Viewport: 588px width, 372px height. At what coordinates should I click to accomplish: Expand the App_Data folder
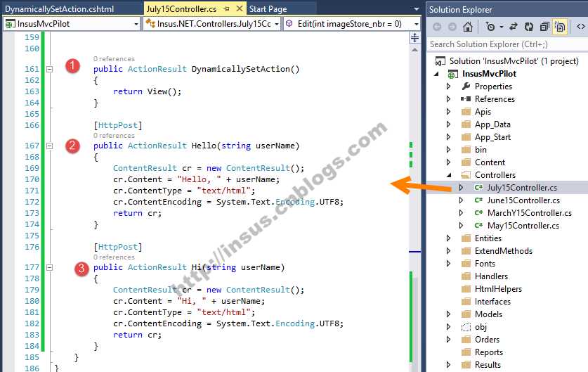coord(448,124)
